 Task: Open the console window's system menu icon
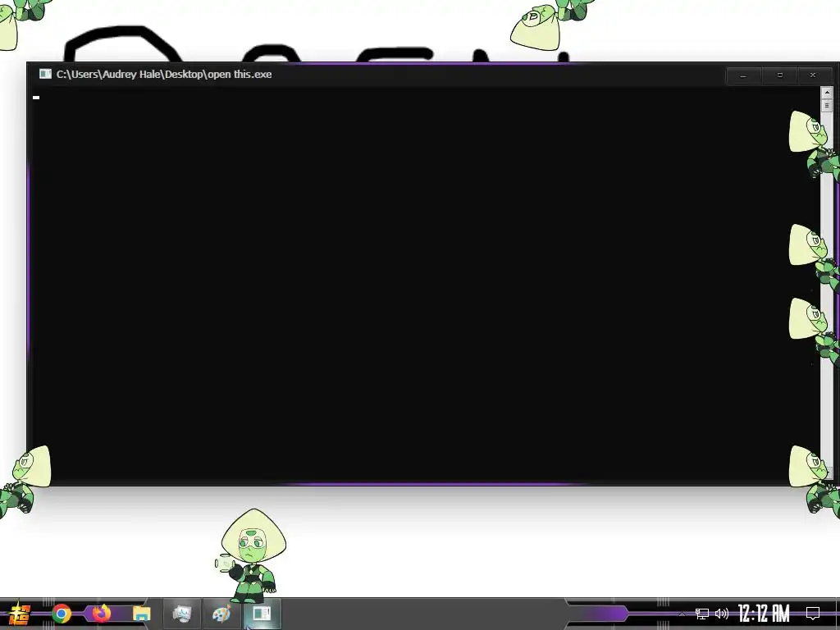click(x=45, y=74)
